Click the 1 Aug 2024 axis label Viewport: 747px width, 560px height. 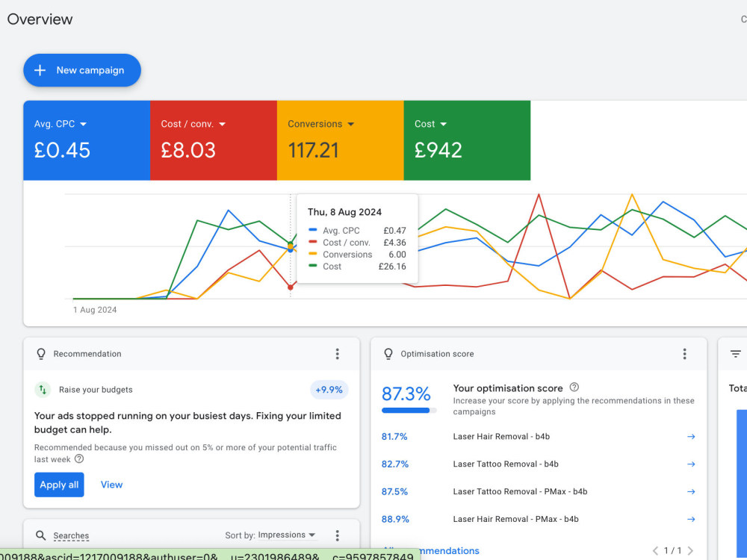(95, 310)
